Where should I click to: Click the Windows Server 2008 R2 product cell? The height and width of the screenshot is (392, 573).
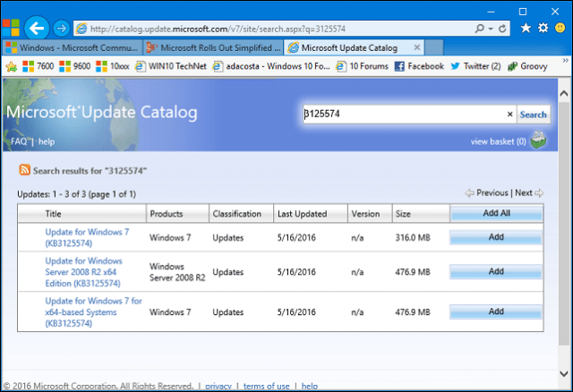click(177, 272)
